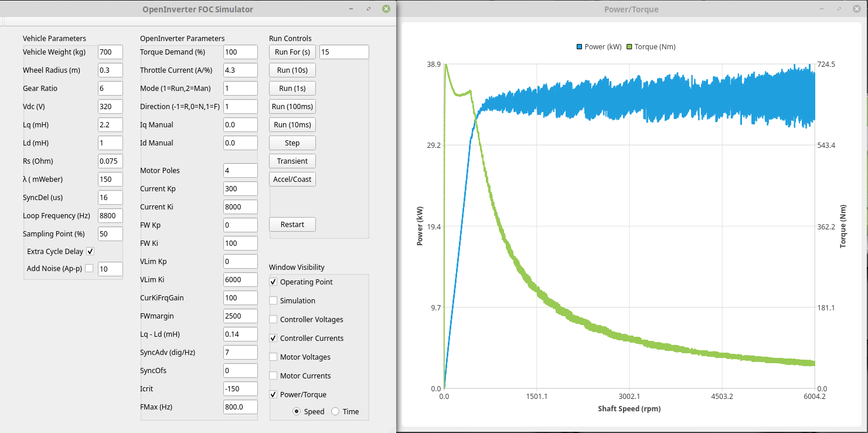
Task: Minimize the OpenInverter FOC Simulator window
Action: coord(350,9)
